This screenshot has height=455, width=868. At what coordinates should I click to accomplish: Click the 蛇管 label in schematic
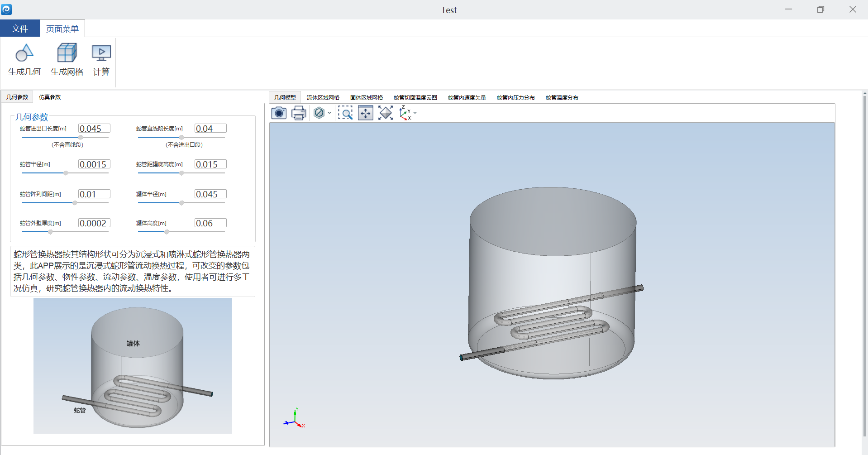click(80, 410)
